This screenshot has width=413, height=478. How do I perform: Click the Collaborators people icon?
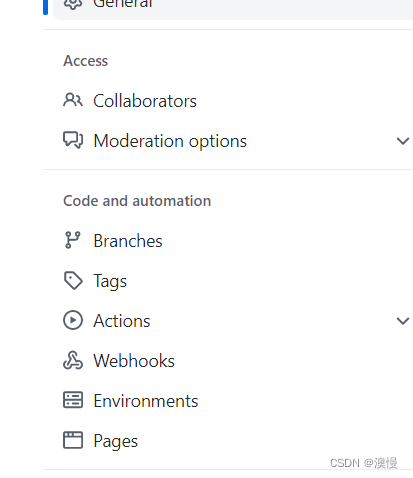pyautogui.click(x=73, y=100)
